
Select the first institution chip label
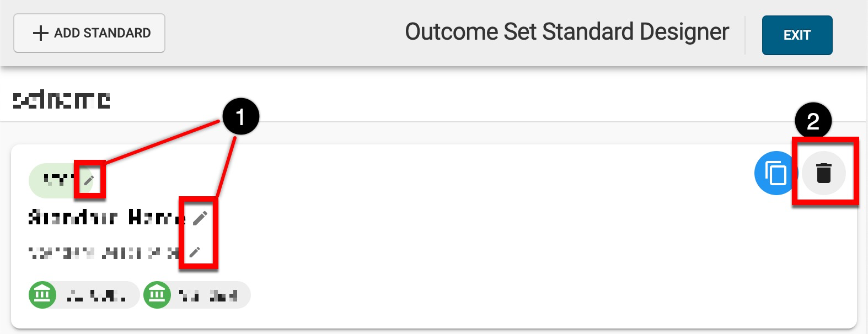click(96, 296)
